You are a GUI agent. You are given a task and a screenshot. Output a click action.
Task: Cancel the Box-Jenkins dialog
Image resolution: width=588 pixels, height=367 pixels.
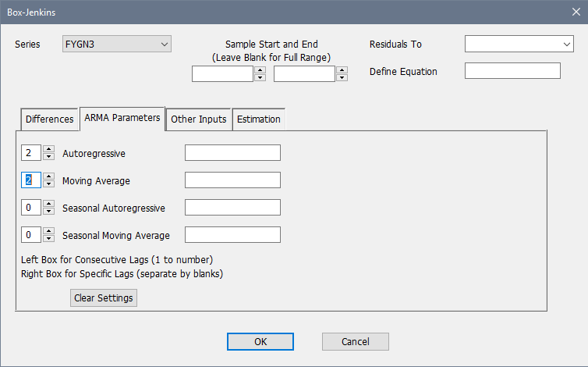tap(355, 341)
